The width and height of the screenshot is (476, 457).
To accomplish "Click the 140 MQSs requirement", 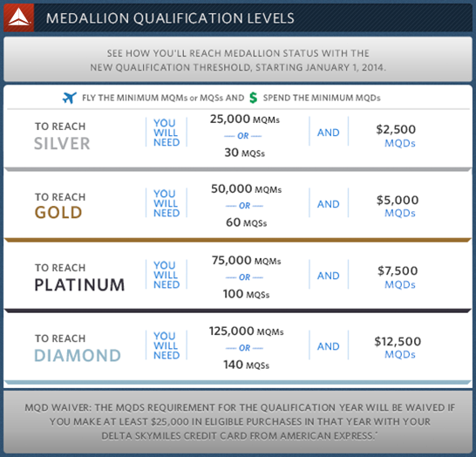I will [x=246, y=365].
